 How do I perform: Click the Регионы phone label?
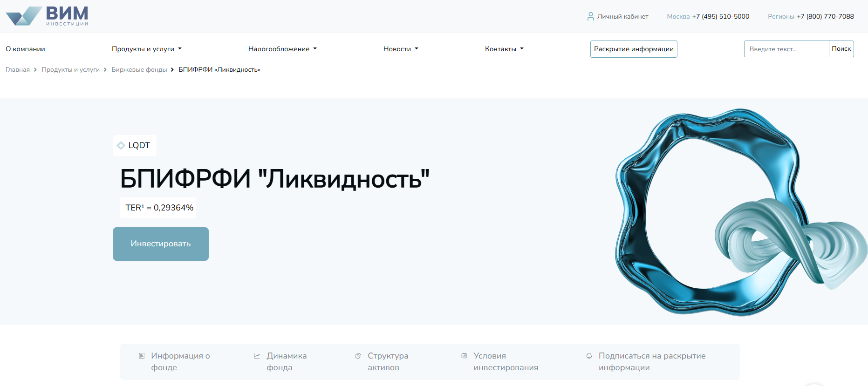[x=781, y=16]
